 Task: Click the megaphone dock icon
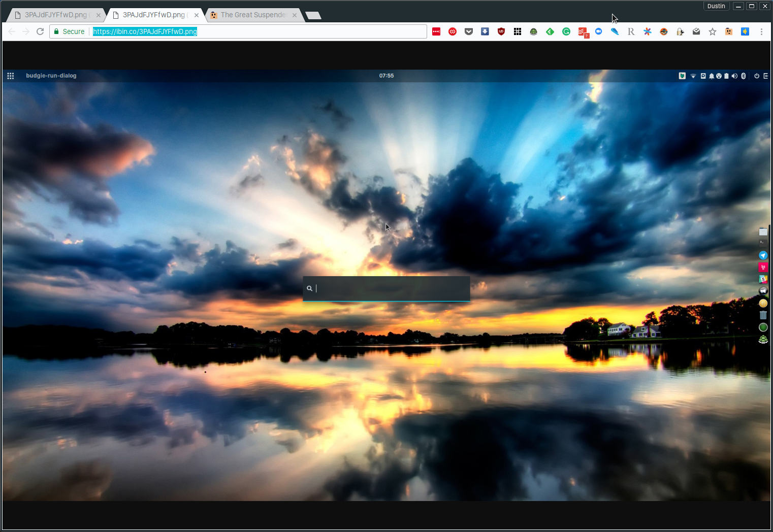[x=763, y=291]
